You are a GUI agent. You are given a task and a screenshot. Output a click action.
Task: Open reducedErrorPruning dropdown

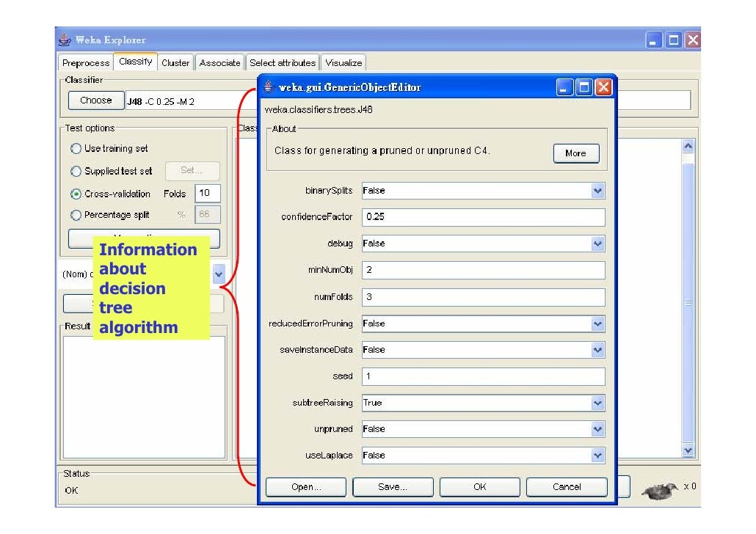(x=597, y=324)
